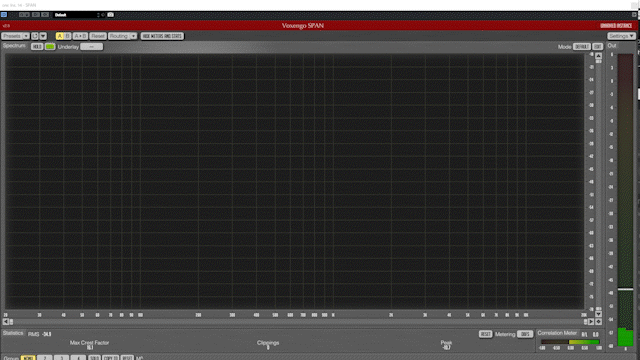Click the Unnamed Instance label
Screen dimensions: 640x360
click(x=616, y=25)
